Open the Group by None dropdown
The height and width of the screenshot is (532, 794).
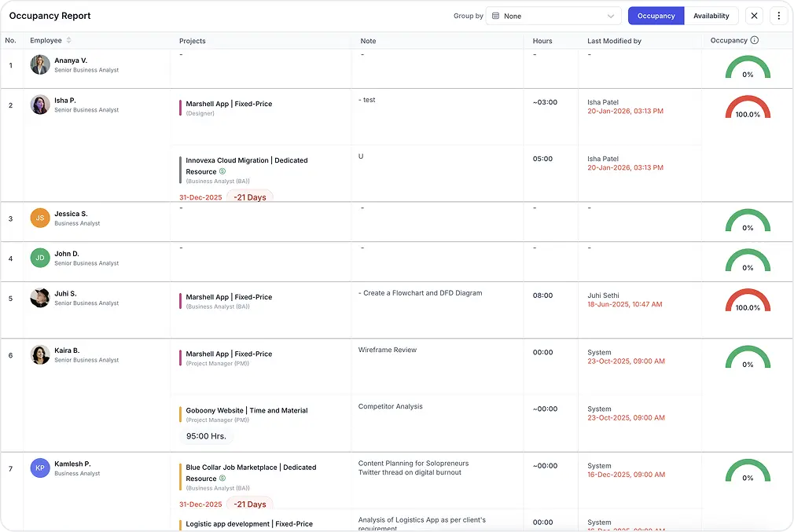(553, 16)
